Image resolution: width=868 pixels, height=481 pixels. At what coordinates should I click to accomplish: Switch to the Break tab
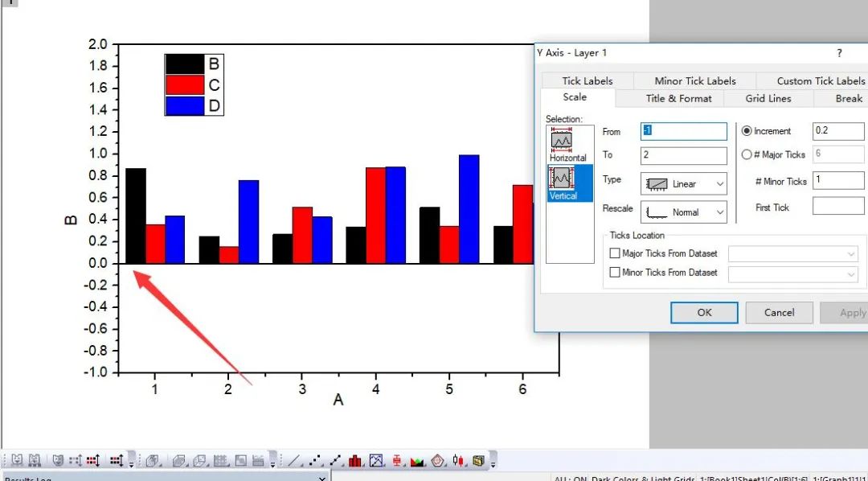(x=849, y=99)
